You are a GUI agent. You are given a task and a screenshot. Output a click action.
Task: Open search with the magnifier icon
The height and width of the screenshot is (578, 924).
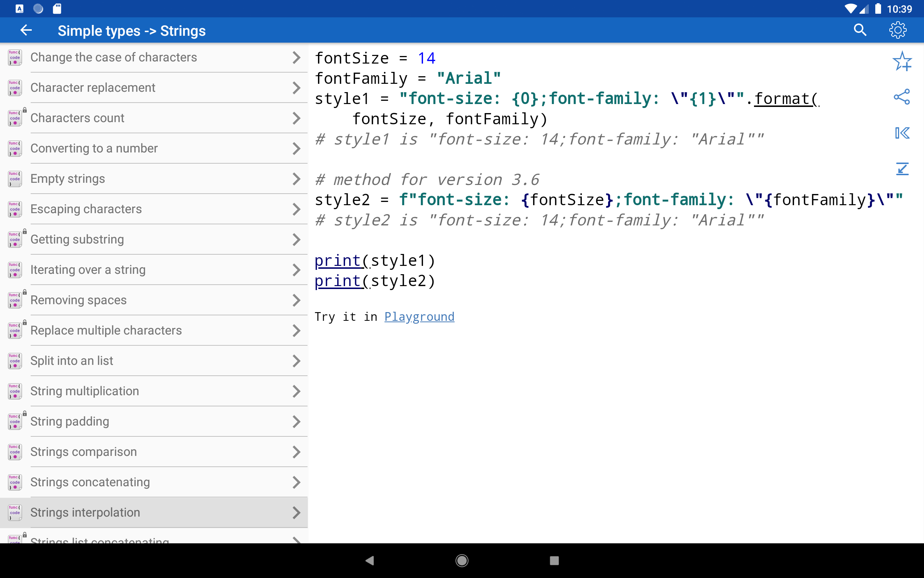coord(860,30)
